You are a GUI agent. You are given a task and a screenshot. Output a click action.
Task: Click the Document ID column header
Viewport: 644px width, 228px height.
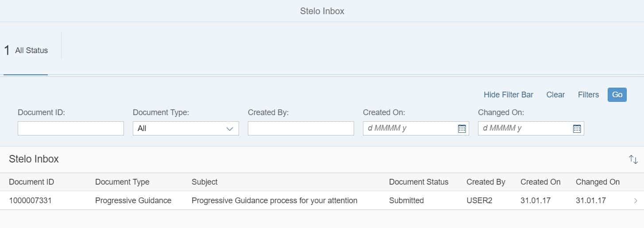[x=31, y=182]
